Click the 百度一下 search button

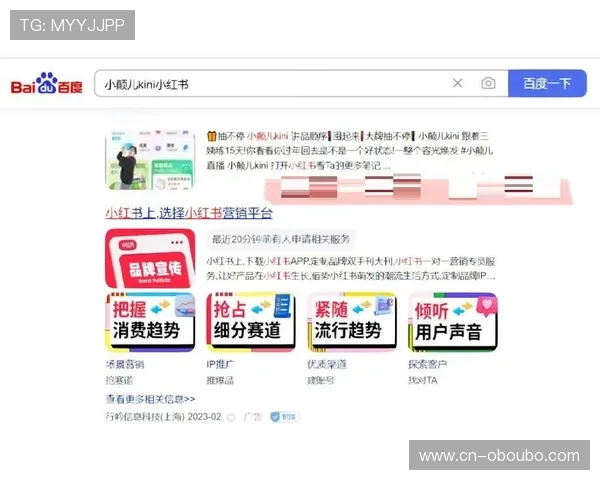click(x=547, y=83)
